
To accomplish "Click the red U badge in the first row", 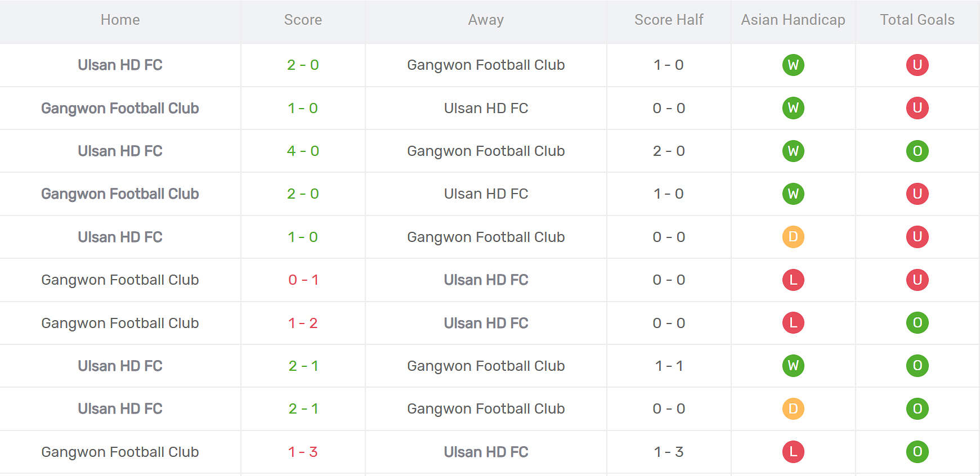I will [917, 65].
